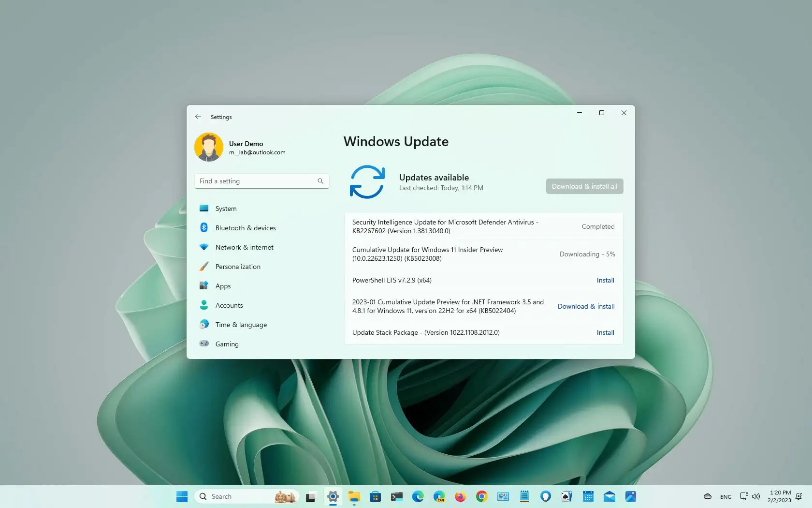The height and width of the screenshot is (508, 812).
Task: Close the Settings window
Action: [x=623, y=113]
